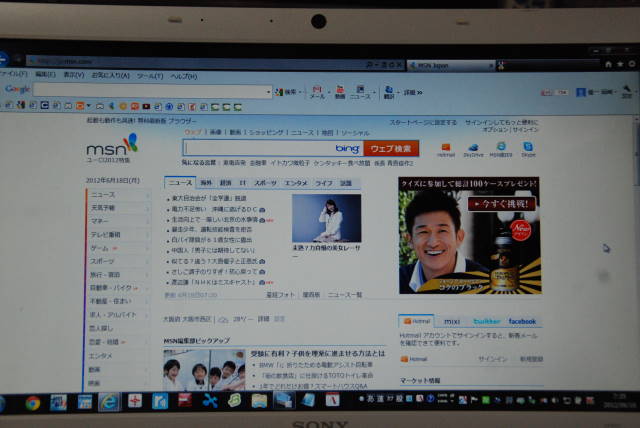Open ニュース一覧 link below headlines
Viewport: 640px width, 428px height.
click(x=345, y=295)
